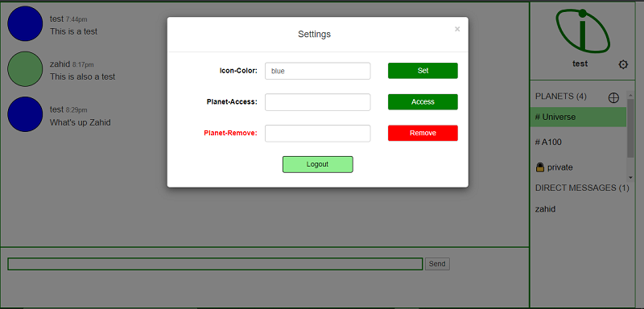Click the Icon-Color label
644x309 pixels.
click(238, 71)
